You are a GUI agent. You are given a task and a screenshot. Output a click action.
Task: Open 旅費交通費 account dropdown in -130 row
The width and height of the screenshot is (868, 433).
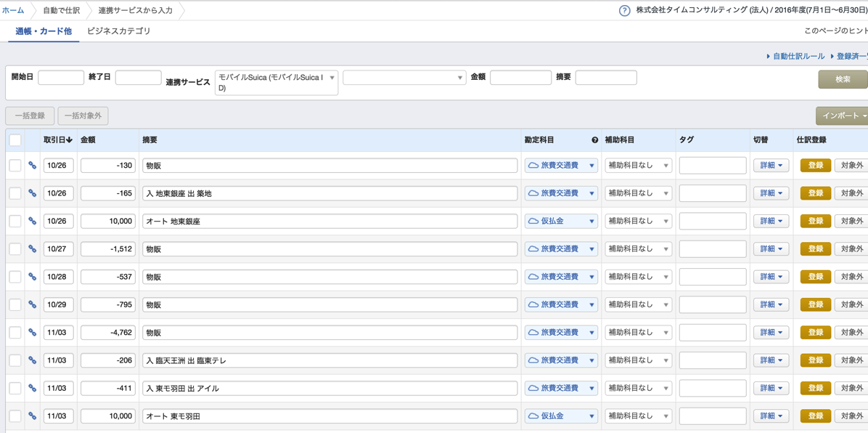[561, 165]
